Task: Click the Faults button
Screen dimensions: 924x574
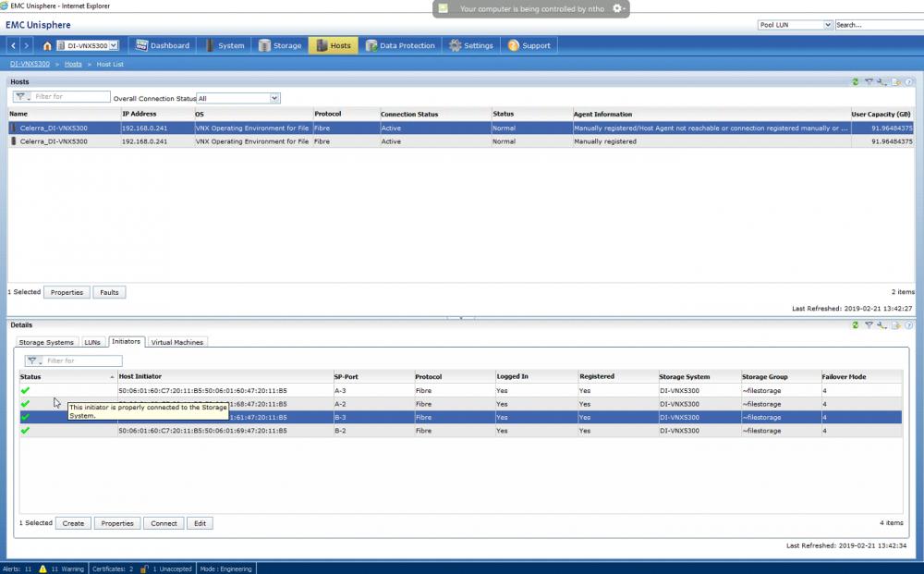Action: (109, 292)
